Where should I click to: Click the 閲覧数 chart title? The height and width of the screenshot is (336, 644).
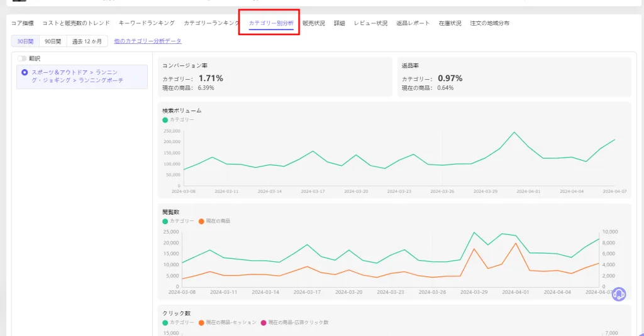171,212
